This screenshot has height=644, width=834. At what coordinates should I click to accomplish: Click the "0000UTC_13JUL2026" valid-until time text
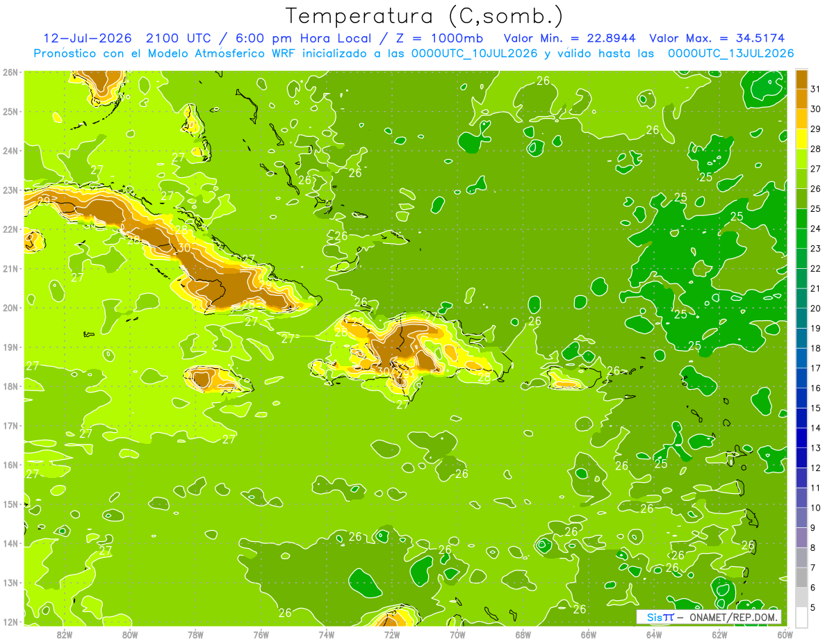pyautogui.click(x=731, y=53)
